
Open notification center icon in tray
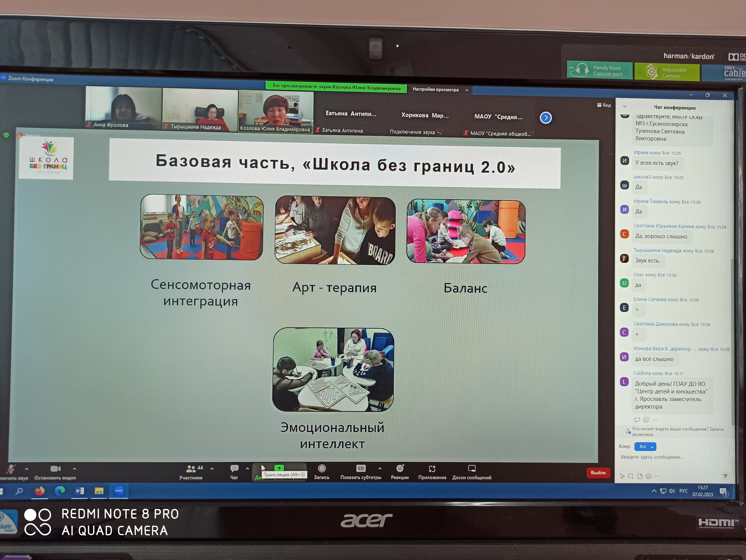click(724, 492)
